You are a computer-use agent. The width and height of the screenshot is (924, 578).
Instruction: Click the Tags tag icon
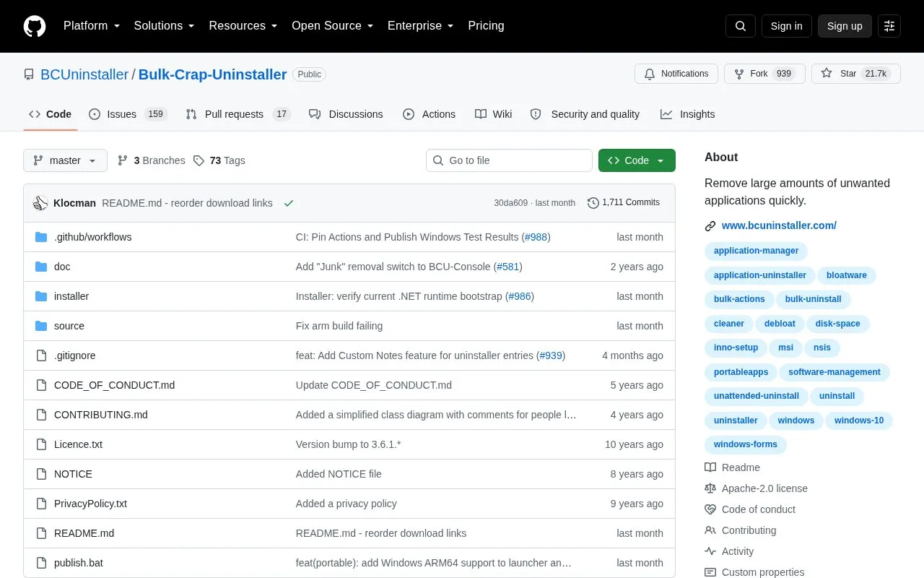199,160
